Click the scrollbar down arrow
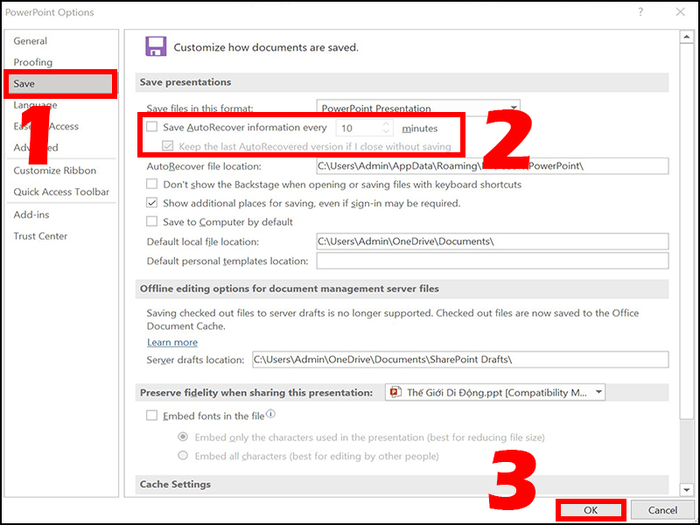This screenshot has height=525, width=700. tap(687, 490)
